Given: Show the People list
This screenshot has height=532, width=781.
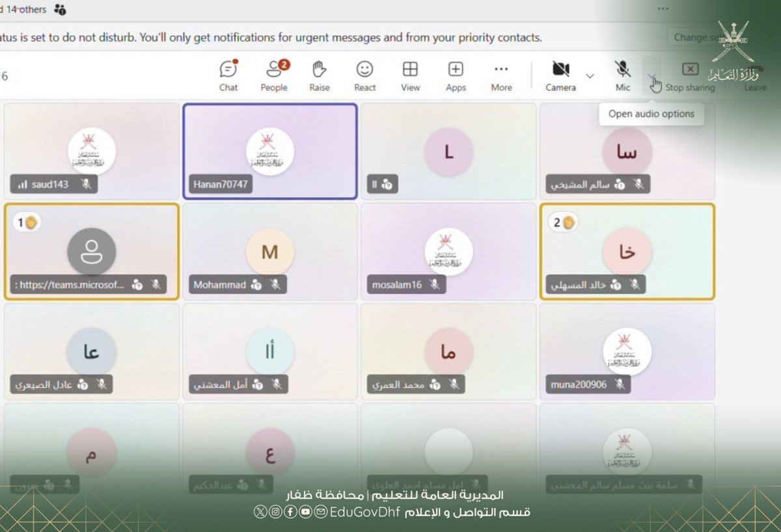Looking at the screenshot, I should [x=274, y=76].
